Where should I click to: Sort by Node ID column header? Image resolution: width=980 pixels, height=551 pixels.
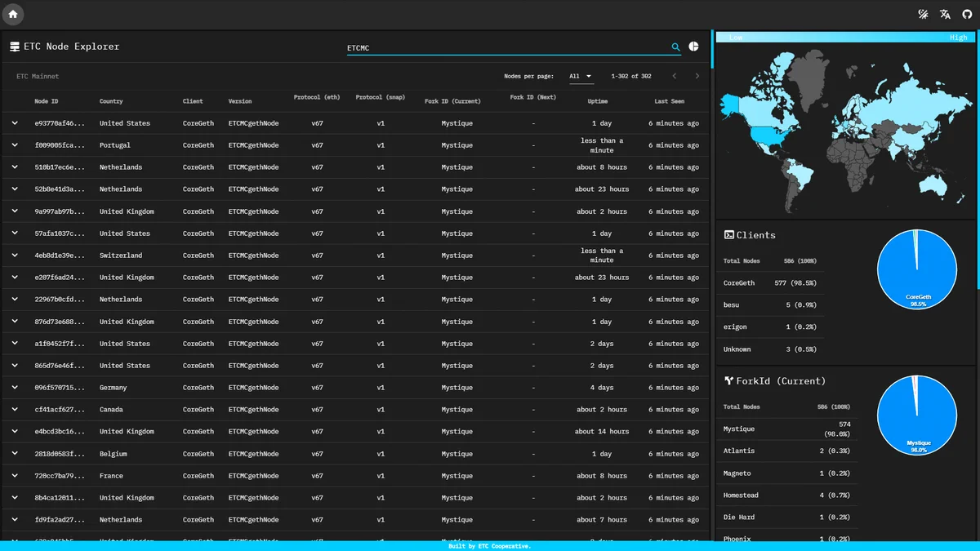point(47,101)
